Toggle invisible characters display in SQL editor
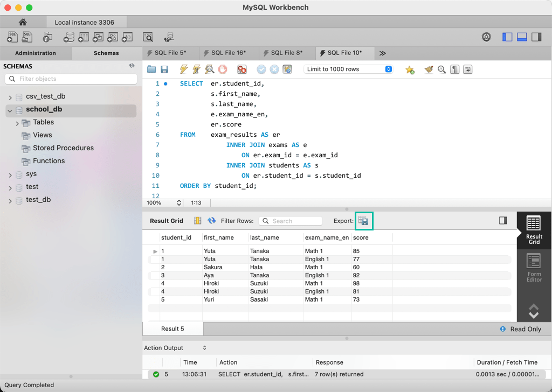The height and width of the screenshot is (392, 552). point(456,69)
